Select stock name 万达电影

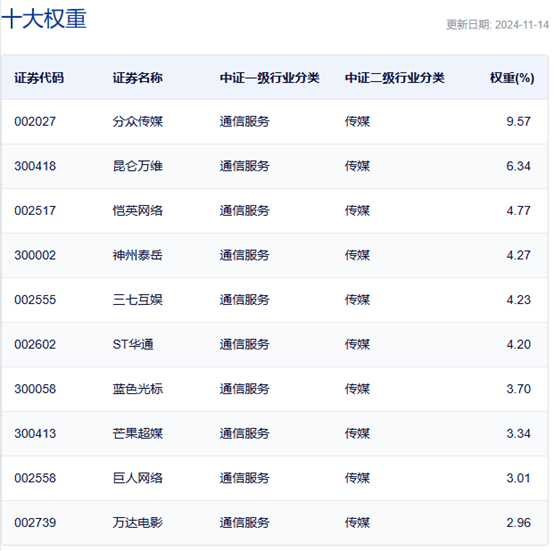click(x=137, y=522)
